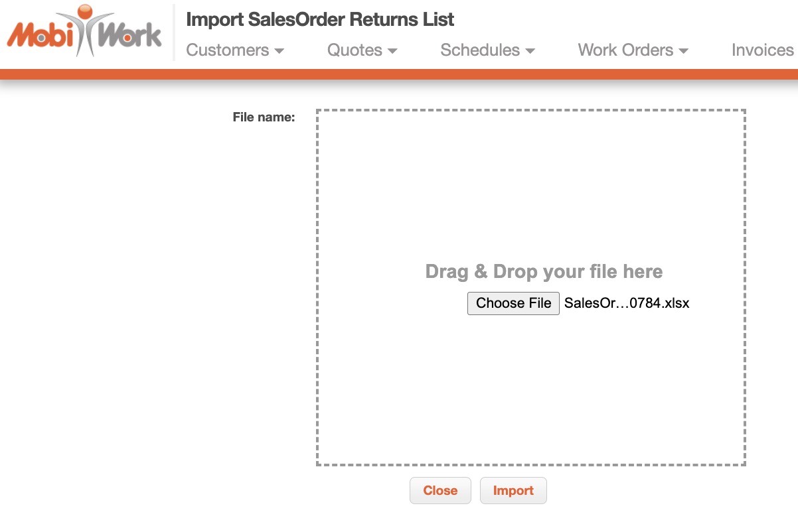This screenshot has height=532, width=798.
Task: Go to the Invoices menu
Action: [x=762, y=50]
